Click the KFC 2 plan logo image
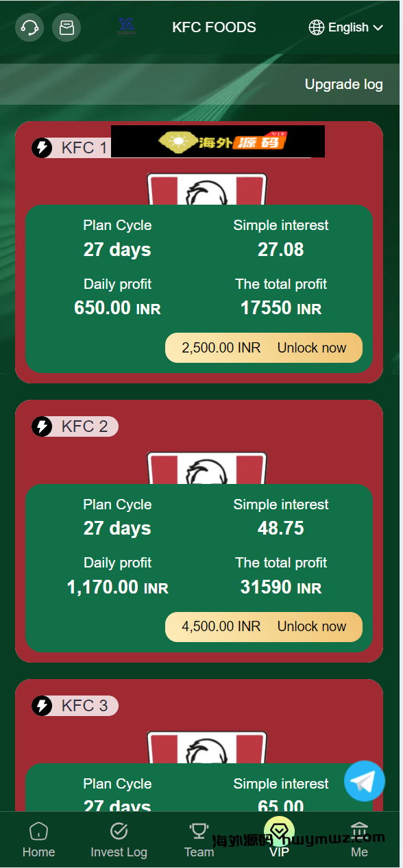403x868 pixels. 206,468
